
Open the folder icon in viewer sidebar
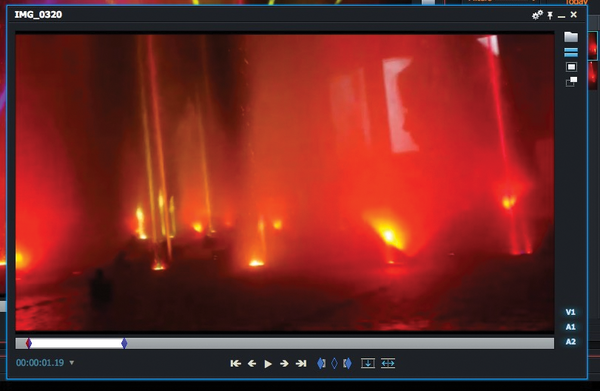[x=571, y=37]
